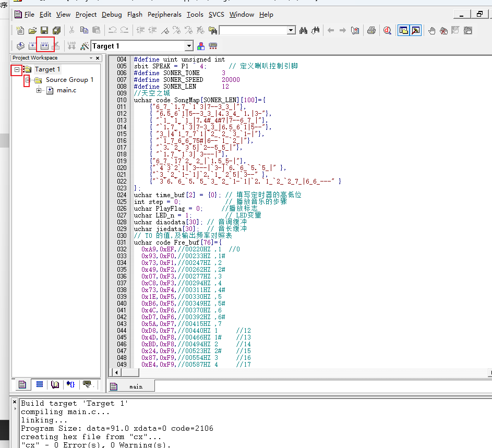This screenshot has height=448, width=492.
Task: Open Manage Components colored blocks icon
Action: (201, 46)
